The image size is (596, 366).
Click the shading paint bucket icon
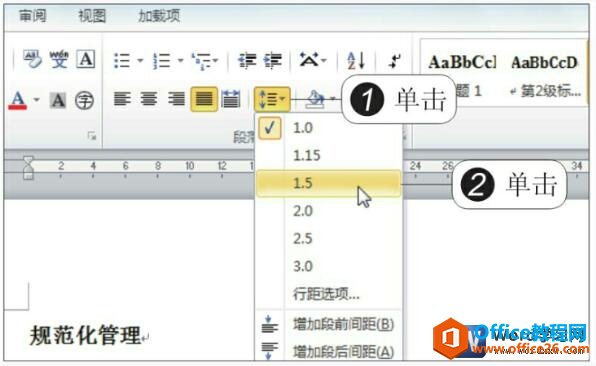pyautogui.click(x=315, y=100)
